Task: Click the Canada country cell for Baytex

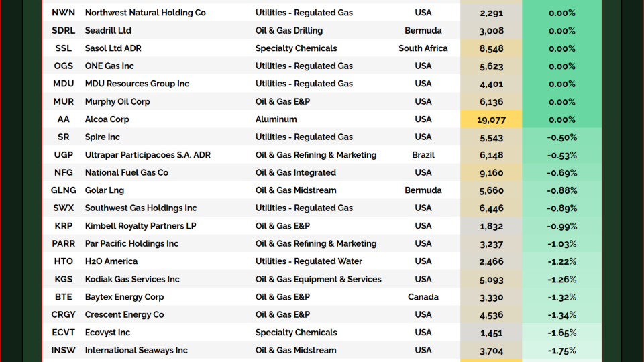Action: [x=423, y=297]
